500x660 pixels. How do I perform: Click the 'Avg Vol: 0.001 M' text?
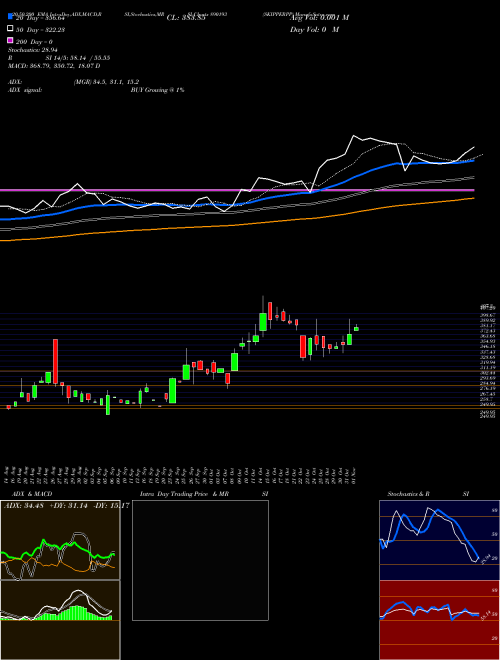pyautogui.click(x=319, y=18)
